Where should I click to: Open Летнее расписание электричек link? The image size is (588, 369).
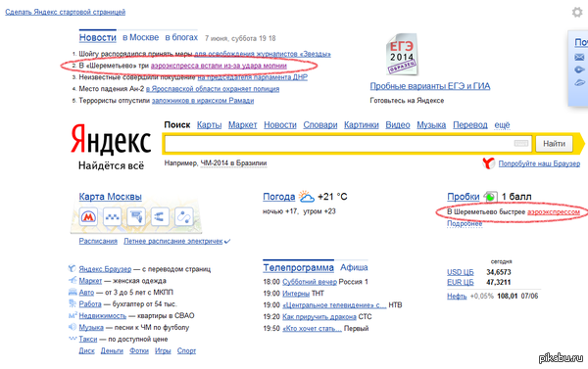tap(173, 241)
